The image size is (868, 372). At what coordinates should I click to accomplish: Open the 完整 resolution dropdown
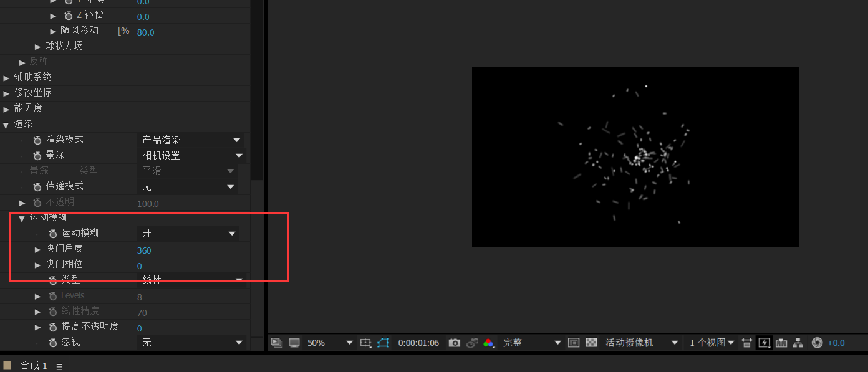point(532,343)
